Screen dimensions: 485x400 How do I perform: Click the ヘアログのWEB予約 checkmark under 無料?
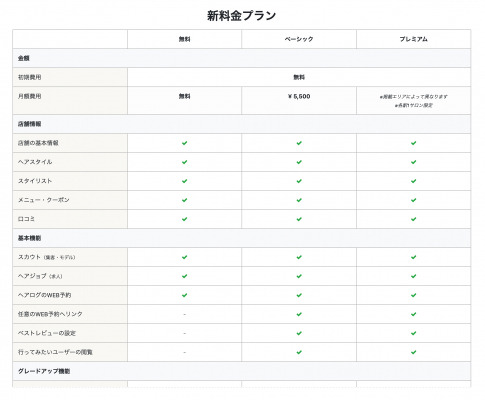coord(184,295)
